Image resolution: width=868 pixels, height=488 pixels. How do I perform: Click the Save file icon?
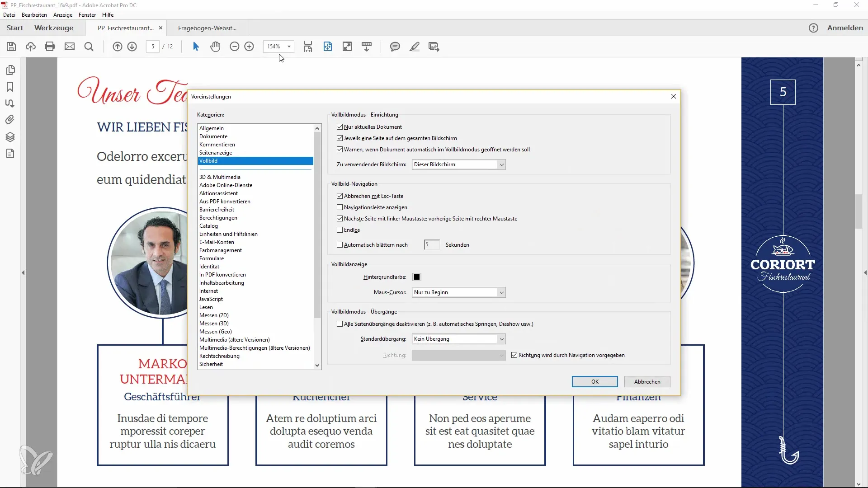click(x=11, y=47)
